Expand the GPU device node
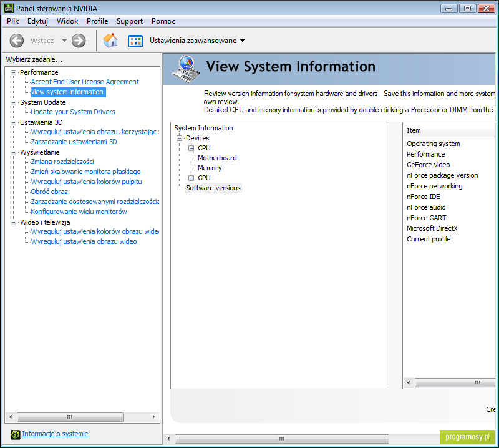Screen dimensions: 499x448 click(191, 178)
